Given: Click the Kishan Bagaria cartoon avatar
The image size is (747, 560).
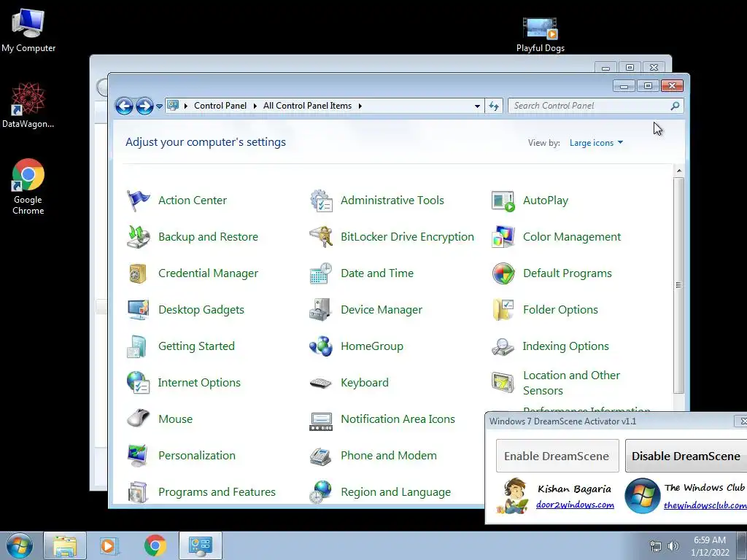Looking at the screenshot, I should [513, 496].
